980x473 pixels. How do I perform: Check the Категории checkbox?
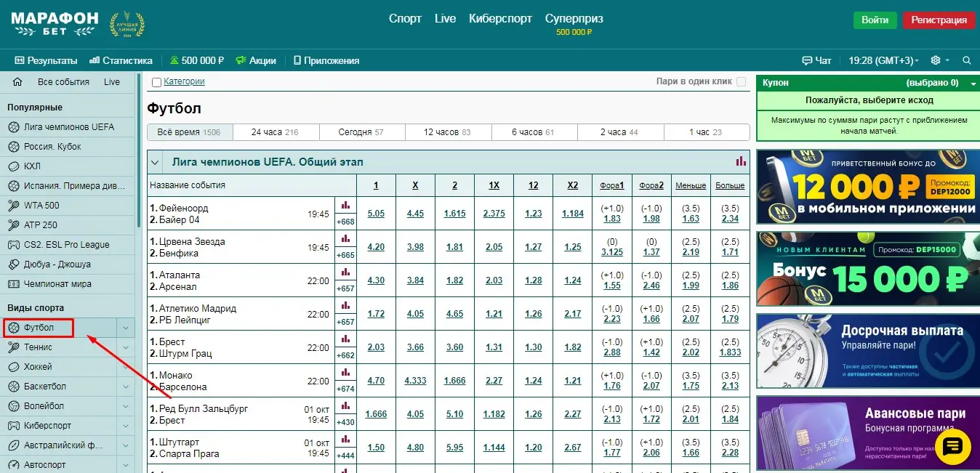coord(156,81)
